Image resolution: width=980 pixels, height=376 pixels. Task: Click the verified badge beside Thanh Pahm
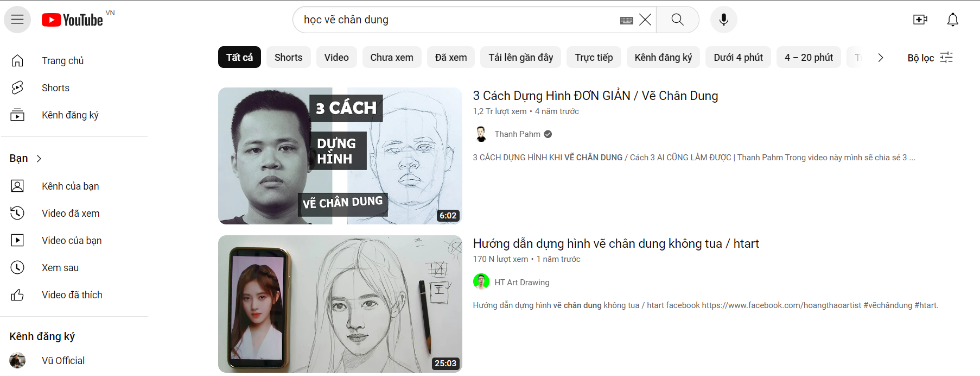[x=548, y=134]
